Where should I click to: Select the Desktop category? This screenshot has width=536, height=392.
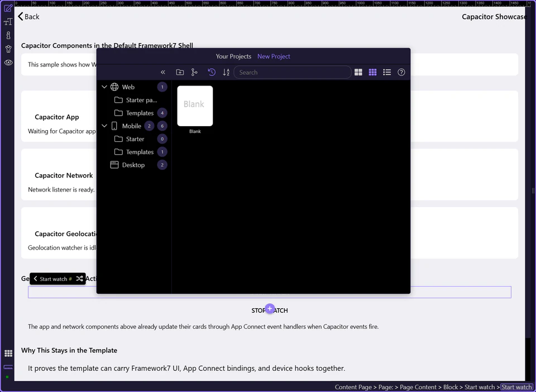127,165
